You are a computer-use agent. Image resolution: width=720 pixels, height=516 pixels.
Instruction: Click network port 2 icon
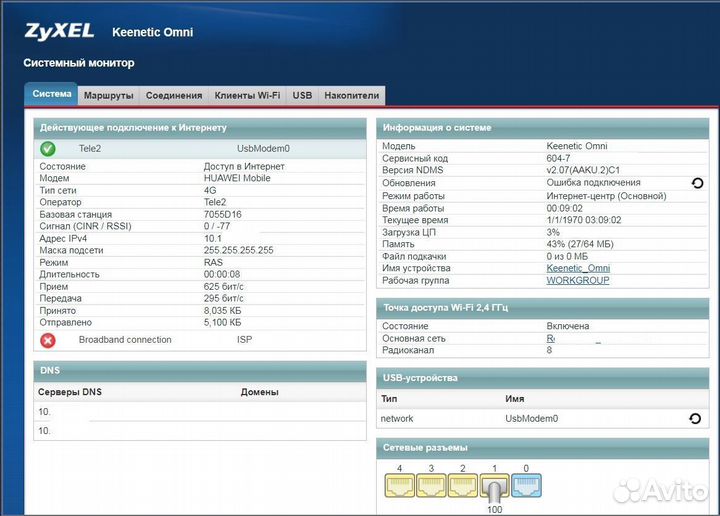click(463, 486)
